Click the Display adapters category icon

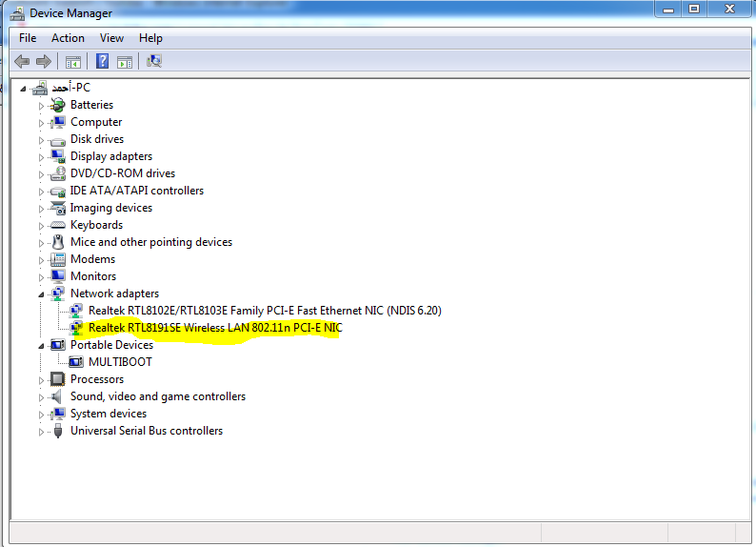point(58,156)
